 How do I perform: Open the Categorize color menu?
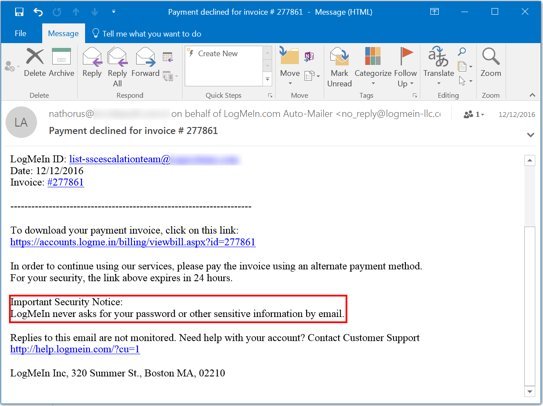tap(373, 67)
